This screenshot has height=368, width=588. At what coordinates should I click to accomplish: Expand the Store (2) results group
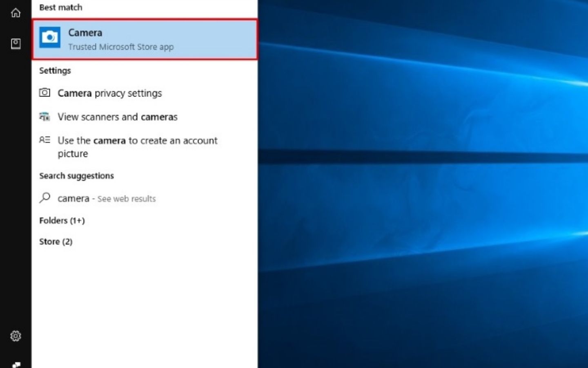pyautogui.click(x=56, y=242)
